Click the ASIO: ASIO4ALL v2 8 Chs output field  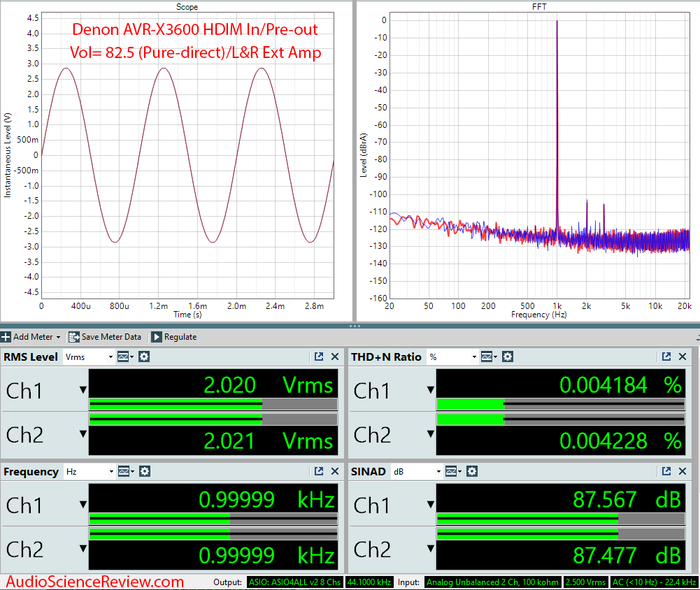(x=294, y=582)
